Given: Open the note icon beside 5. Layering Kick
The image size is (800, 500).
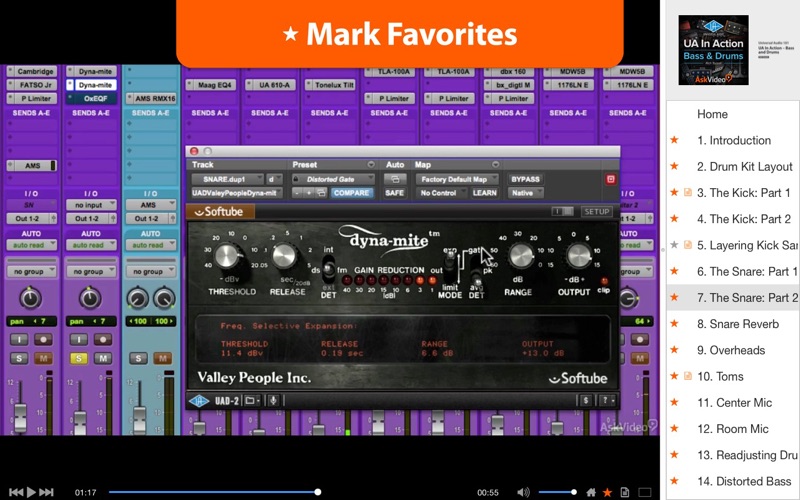Looking at the screenshot, I should pyautogui.click(x=688, y=245).
